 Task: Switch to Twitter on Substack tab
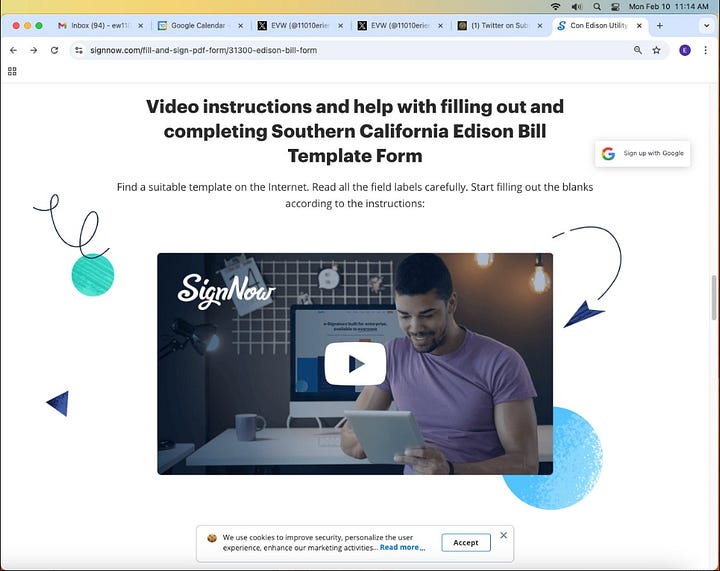(x=501, y=26)
